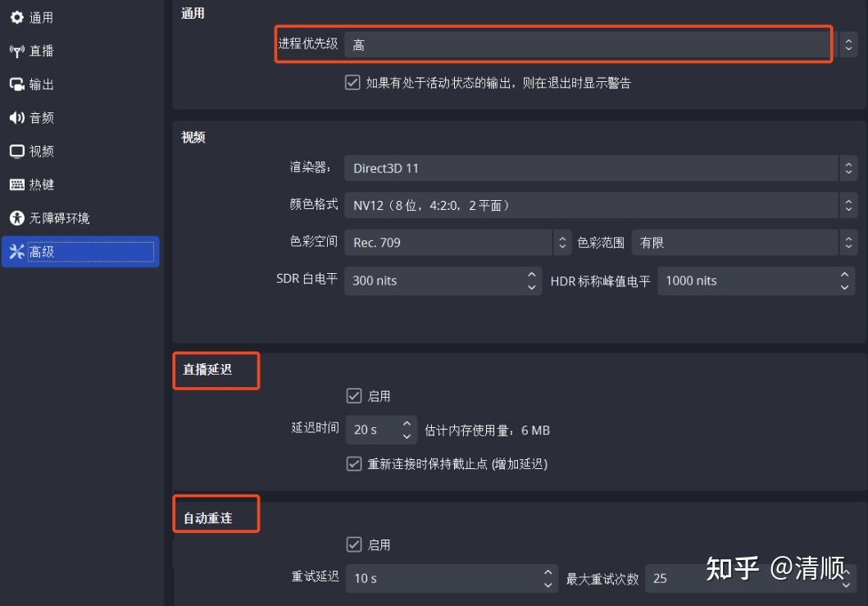Open 输出 settings via its icon
Screen dimensions: 868x606
[x=17, y=84]
